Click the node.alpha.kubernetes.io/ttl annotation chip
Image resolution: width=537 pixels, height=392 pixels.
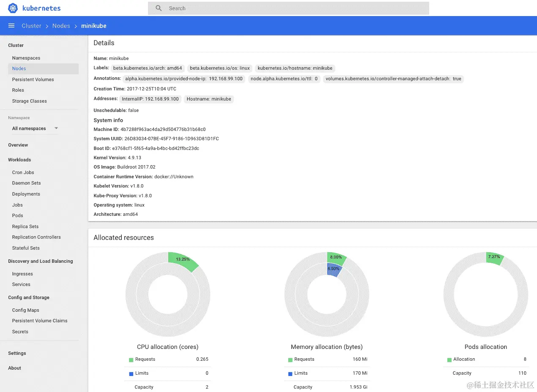coord(284,79)
